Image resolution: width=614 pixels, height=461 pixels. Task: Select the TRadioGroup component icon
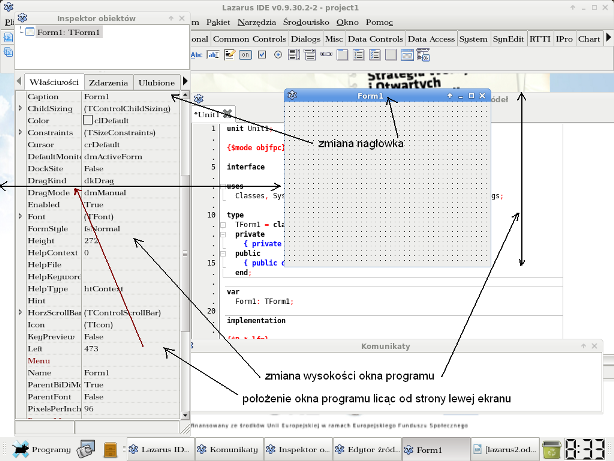pos(358,55)
